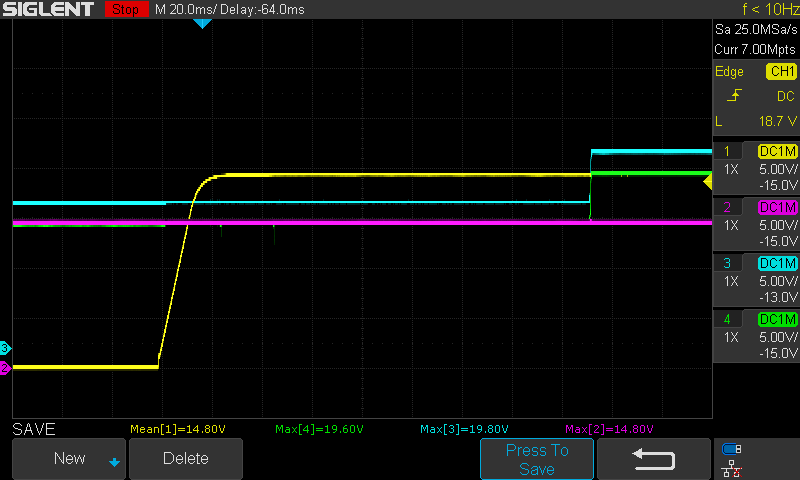Click channel 4 green DC1M badge
Image resolution: width=800 pixels, height=480 pixels.
(x=778, y=319)
